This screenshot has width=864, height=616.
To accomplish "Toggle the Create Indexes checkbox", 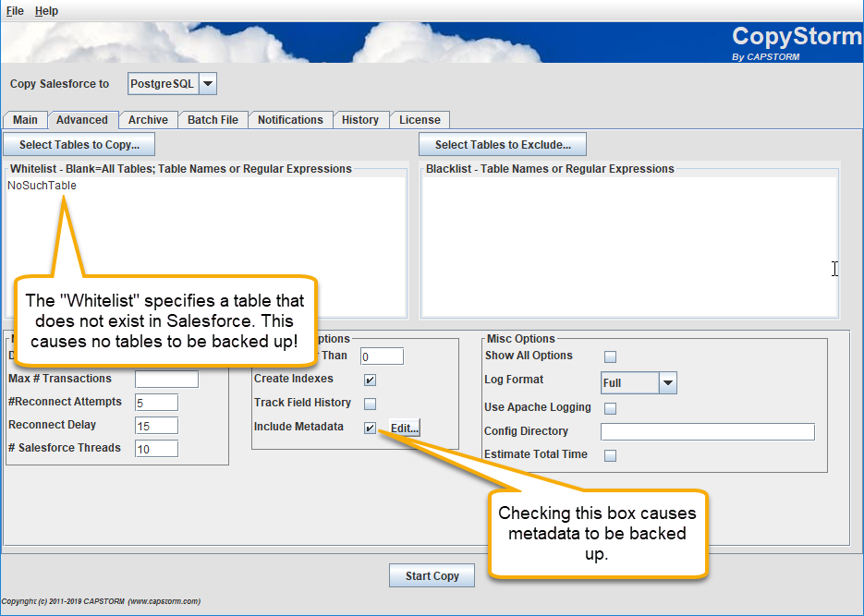I will (x=370, y=380).
